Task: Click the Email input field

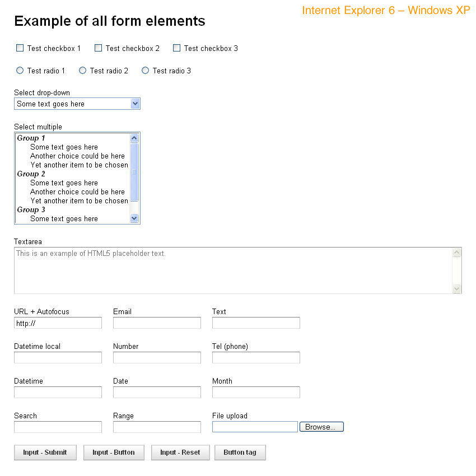Action: (157, 323)
